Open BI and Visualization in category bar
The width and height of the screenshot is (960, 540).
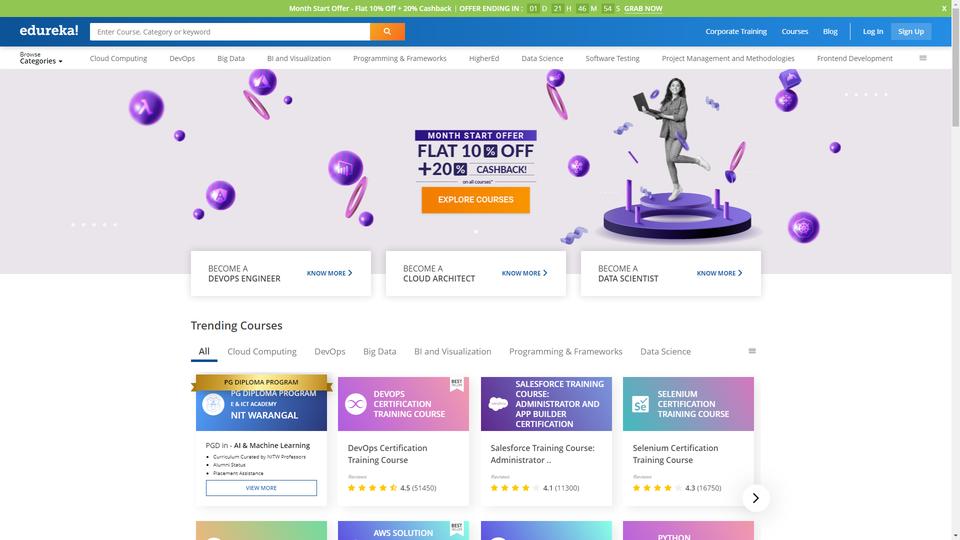coord(299,58)
